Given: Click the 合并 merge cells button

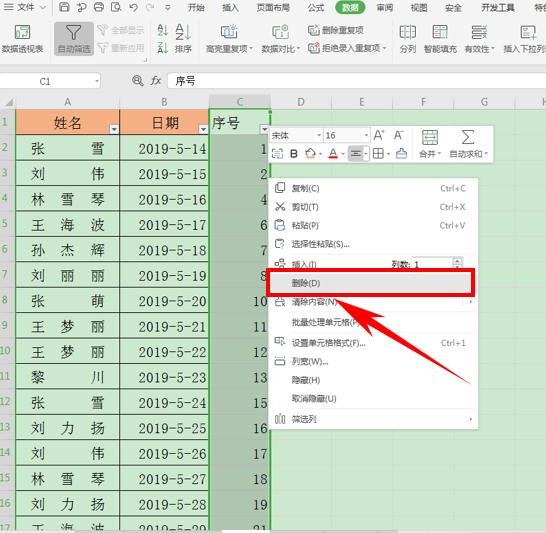Looking at the screenshot, I should click(x=430, y=144).
